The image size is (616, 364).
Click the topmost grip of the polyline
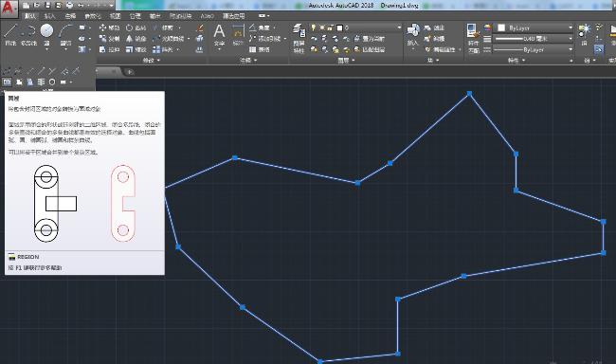click(469, 94)
